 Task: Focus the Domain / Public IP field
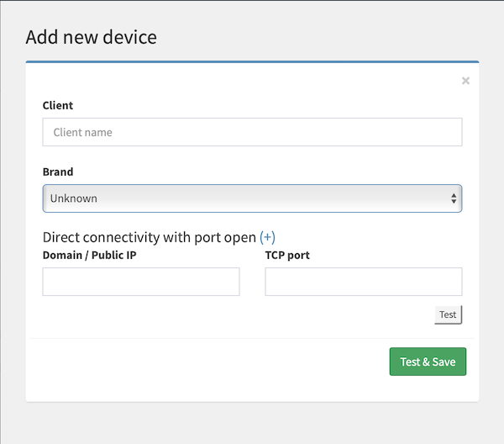coord(141,282)
